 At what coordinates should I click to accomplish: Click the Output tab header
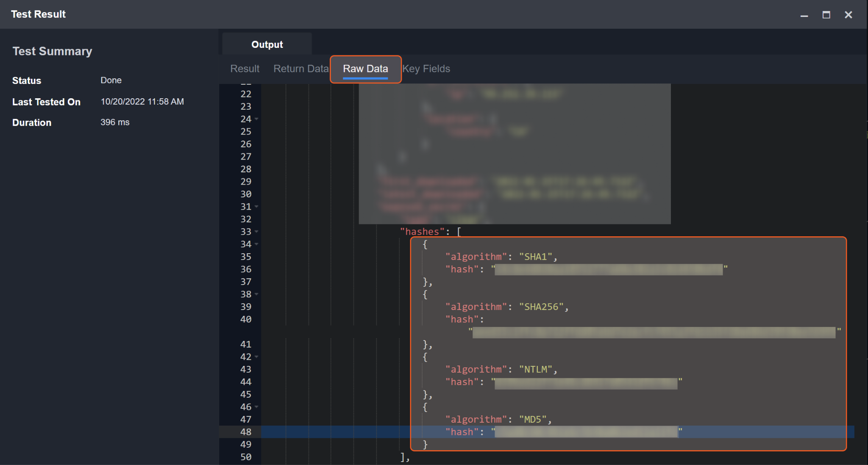tap(267, 44)
